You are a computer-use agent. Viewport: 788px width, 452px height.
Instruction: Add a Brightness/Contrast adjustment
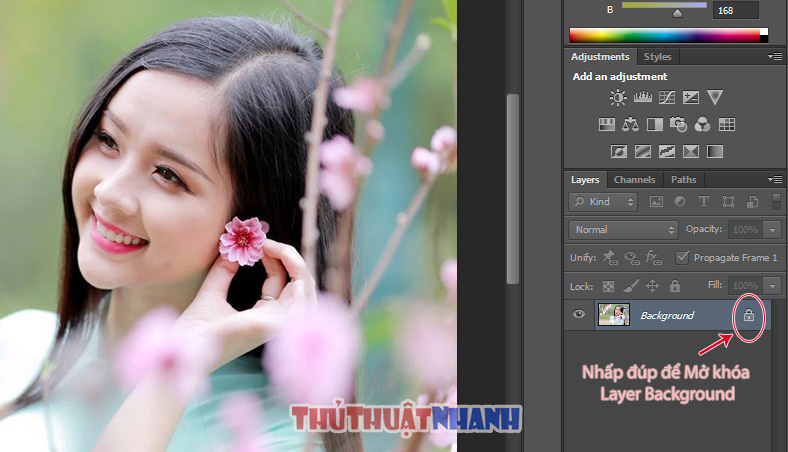click(x=618, y=97)
